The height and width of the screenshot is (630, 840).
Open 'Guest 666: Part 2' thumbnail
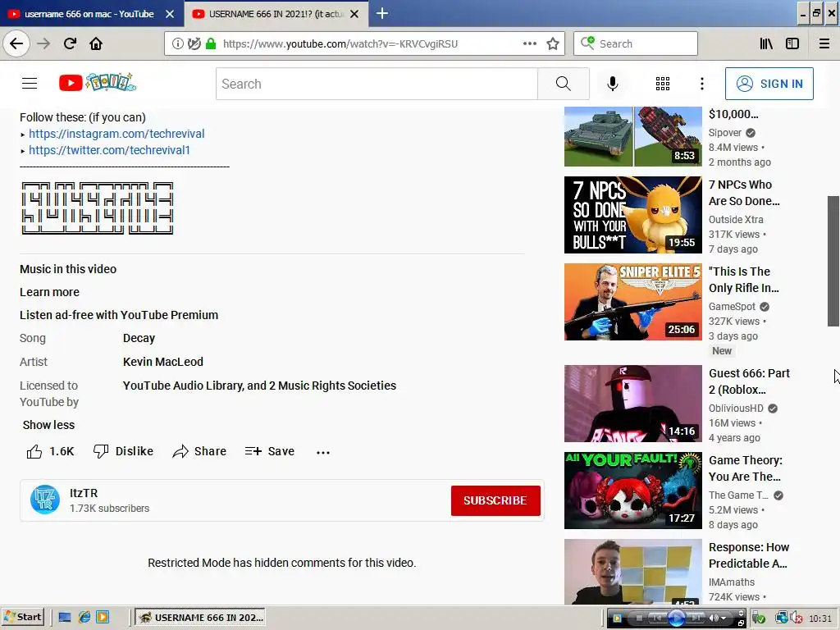point(632,404)
